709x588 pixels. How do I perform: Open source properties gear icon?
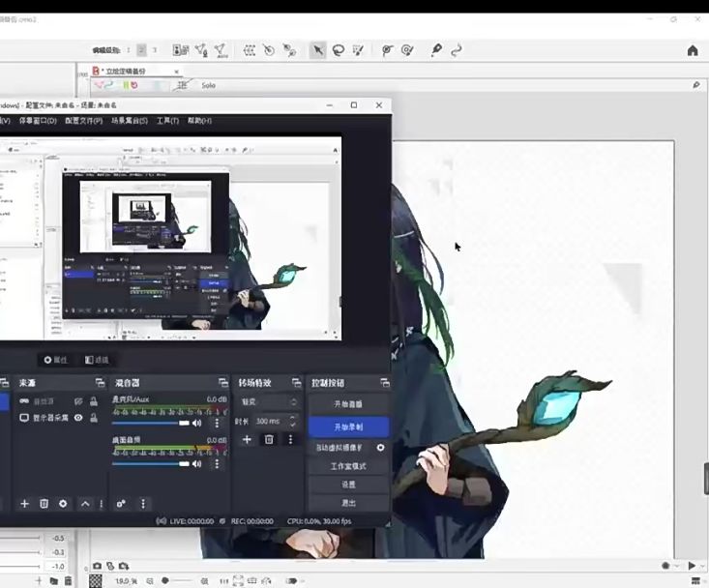(63, 504)
